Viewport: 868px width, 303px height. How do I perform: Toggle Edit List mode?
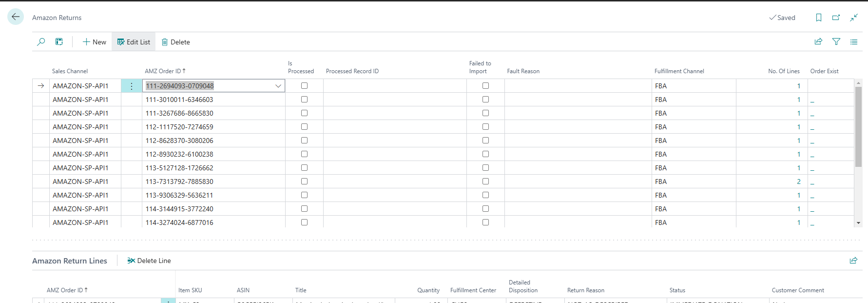(134, 42)
